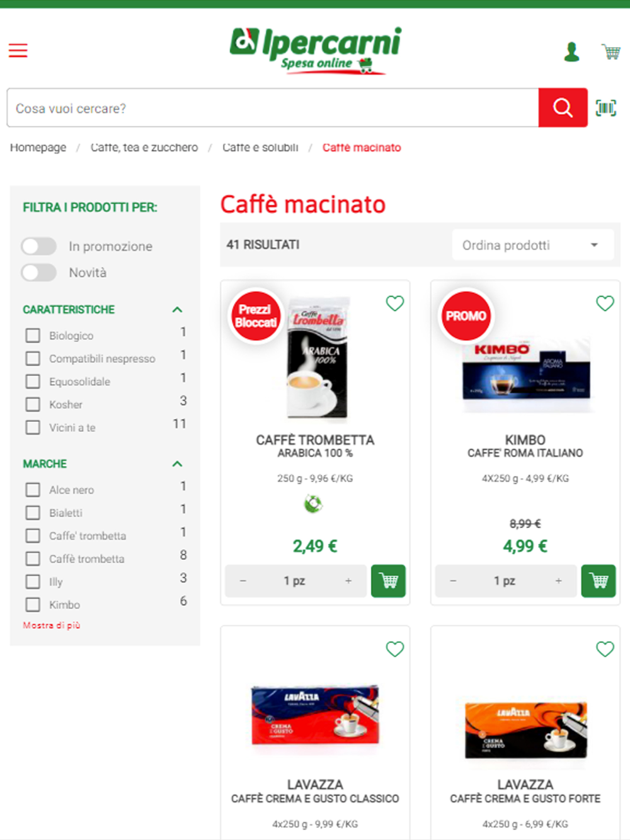
Task: Open the barcode scanner icon
Action: (x=606, y=108)
